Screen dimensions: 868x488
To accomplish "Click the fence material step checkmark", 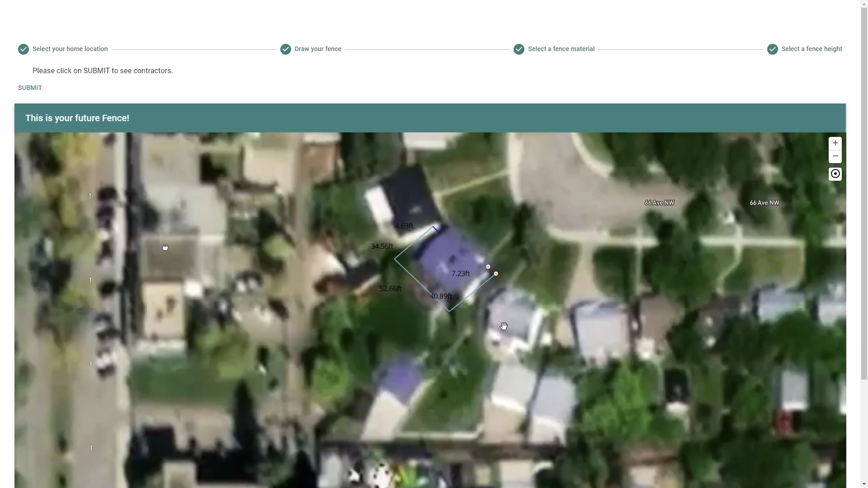I will coord(519,49).
